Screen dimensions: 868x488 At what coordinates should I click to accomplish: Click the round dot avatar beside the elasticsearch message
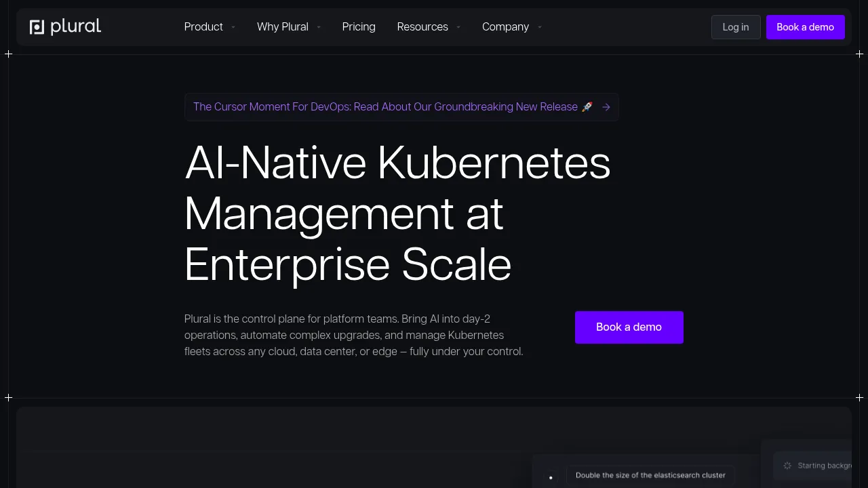click(551, 477)
